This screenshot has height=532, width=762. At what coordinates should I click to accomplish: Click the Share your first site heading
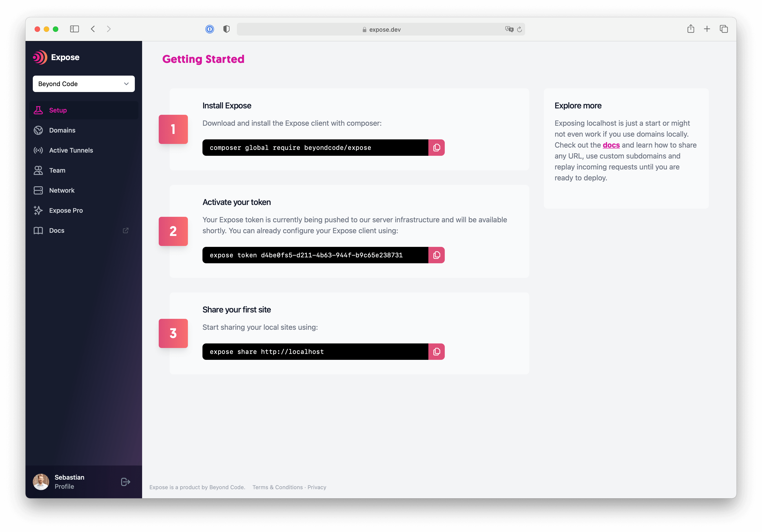point(236,310)
